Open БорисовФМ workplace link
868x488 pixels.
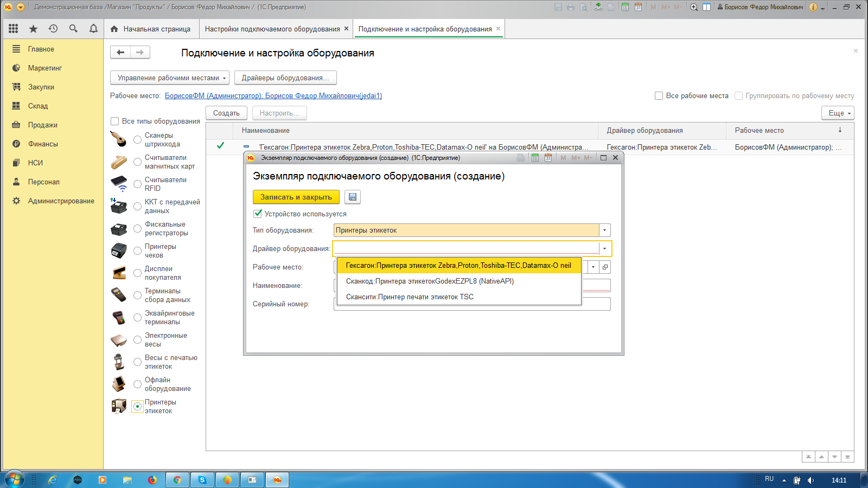tap(273, 95)
